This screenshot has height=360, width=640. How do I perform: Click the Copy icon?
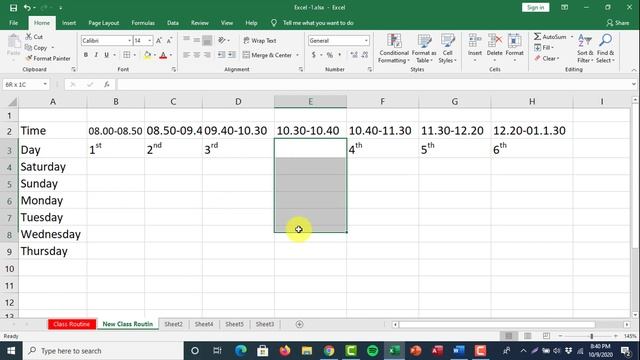coord(28,48)
